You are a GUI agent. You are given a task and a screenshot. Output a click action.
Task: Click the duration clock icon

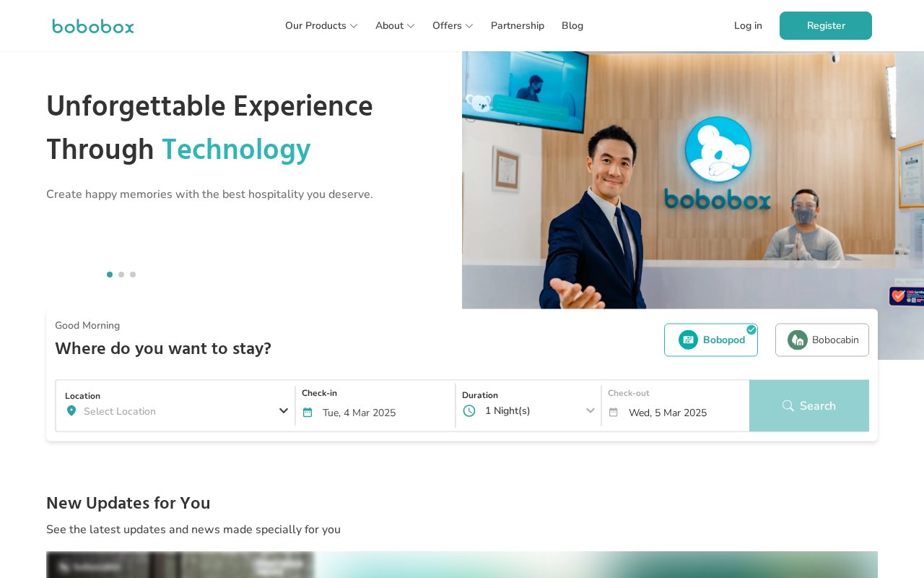[469, 410]
